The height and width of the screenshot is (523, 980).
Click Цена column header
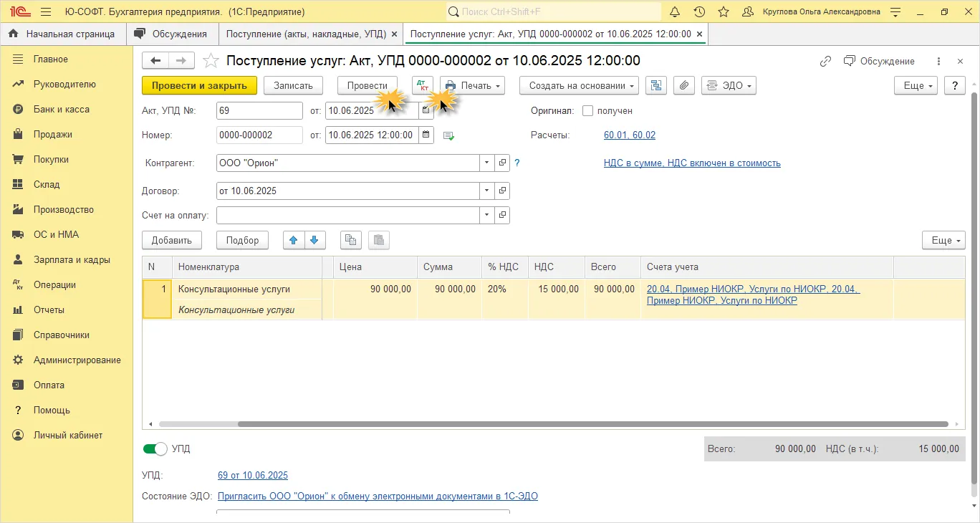pos(375,267)
